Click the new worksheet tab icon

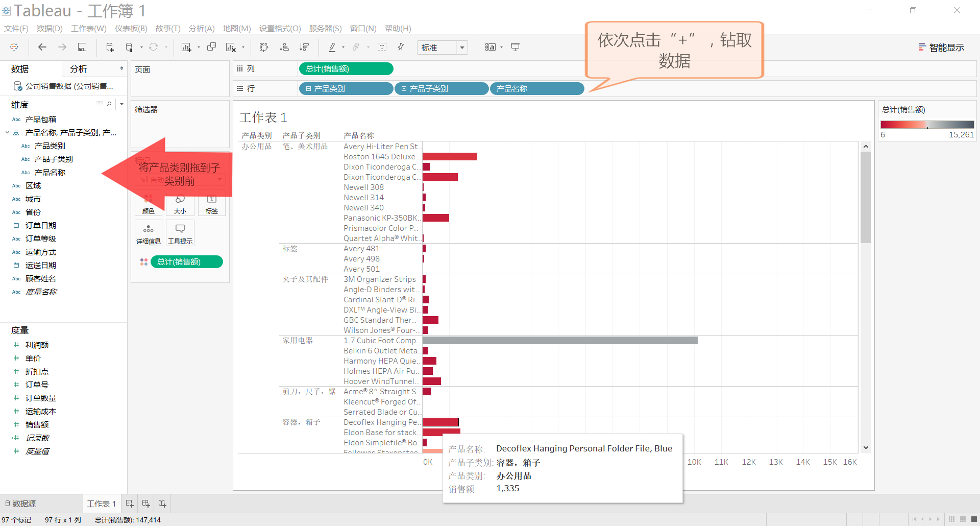click(x=130, y=504)
